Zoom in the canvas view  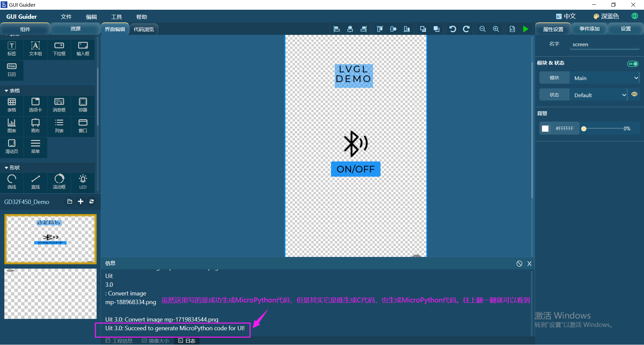click(x=496, y=29)
